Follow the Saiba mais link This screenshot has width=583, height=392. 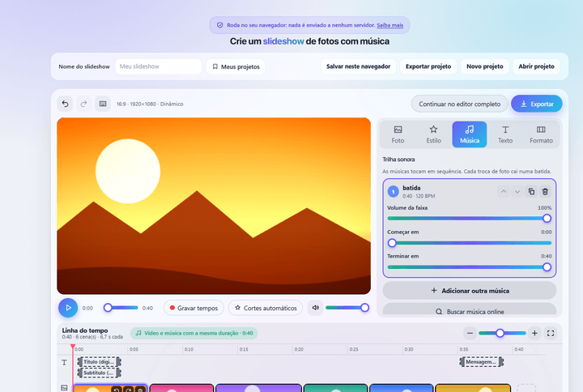tap(389, 25)
